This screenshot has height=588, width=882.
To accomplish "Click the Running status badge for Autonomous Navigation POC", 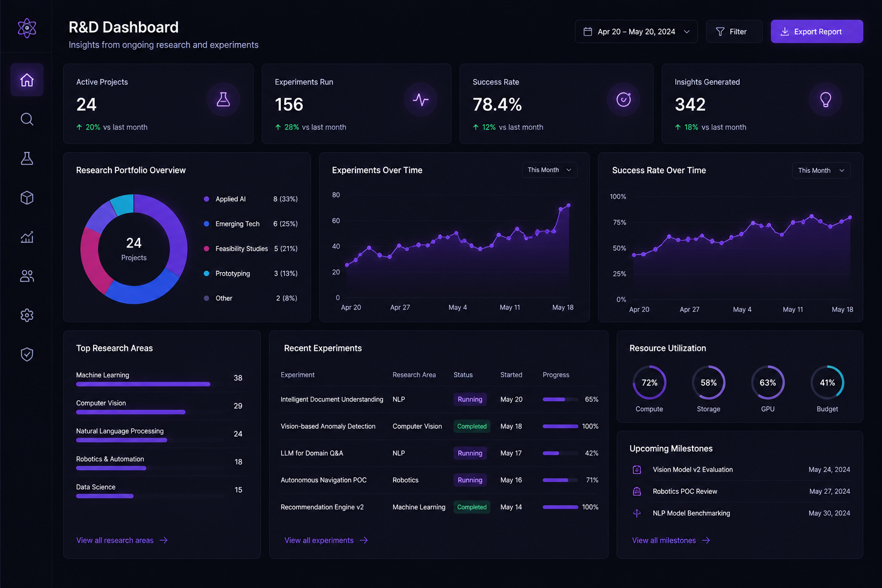I will pos(470,480).
